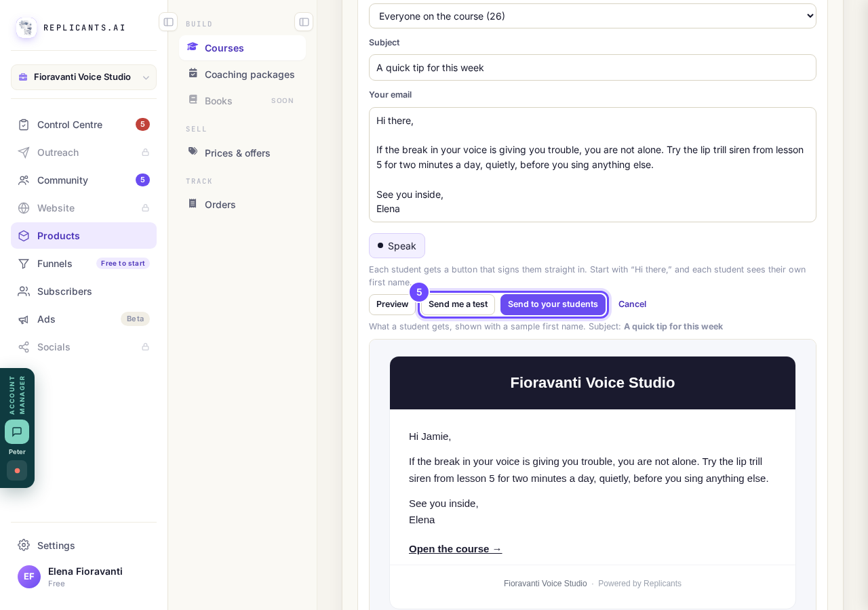Click the Preview button
The image size is (868, 610).
(392, 304)
